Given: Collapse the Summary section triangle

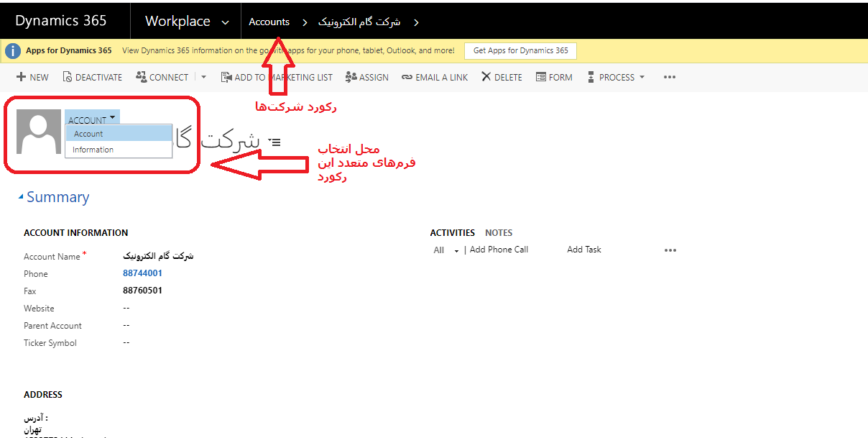Looking at the screenshot, I should 21,197.
